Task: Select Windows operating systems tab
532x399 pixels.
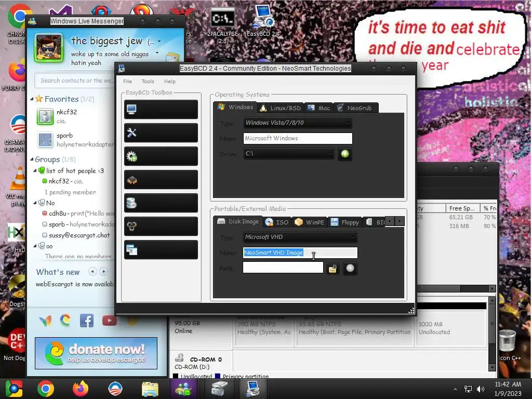Action: click(x=235, y=107)
